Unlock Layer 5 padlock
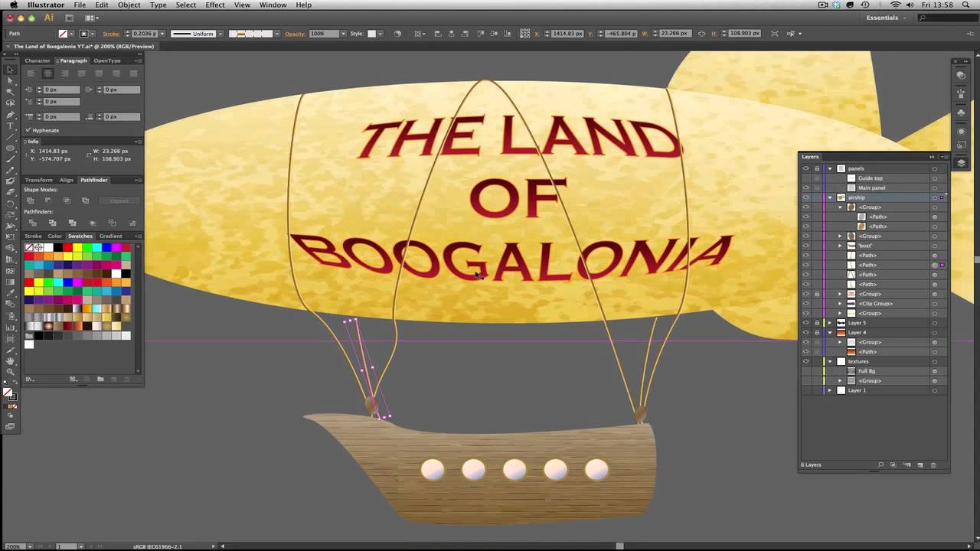Screen dimensions: 980x551 [x=817, y=323]
